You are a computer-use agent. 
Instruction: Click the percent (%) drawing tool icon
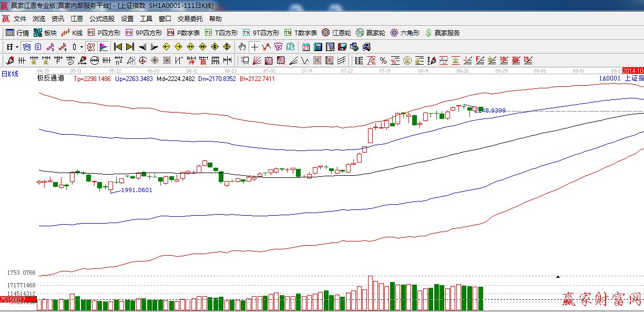coord(383,61)
